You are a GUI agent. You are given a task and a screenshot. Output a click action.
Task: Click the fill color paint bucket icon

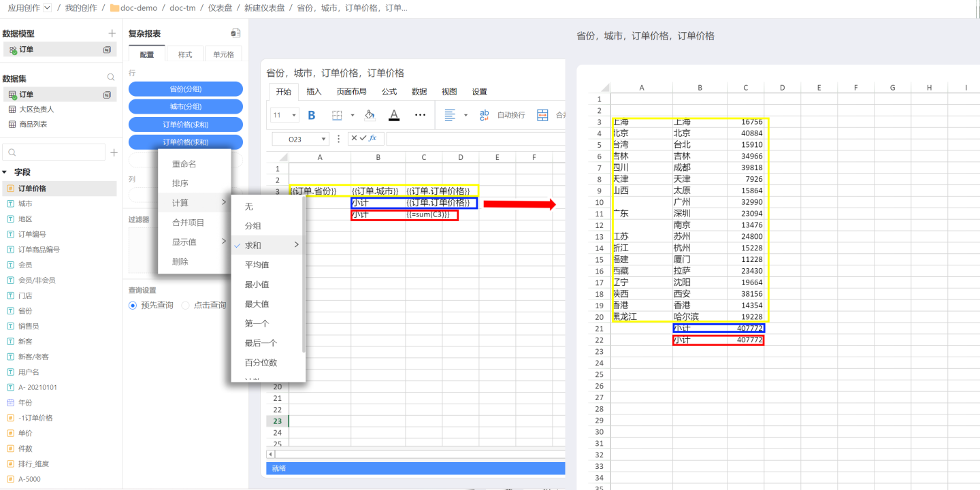click(x=370, y=115)
